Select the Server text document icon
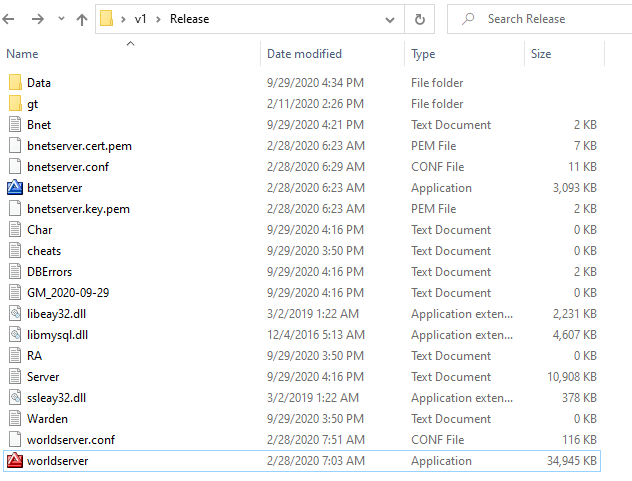This screenshot has height=481, width=632. pyautogui.click(x=15, y=376)
